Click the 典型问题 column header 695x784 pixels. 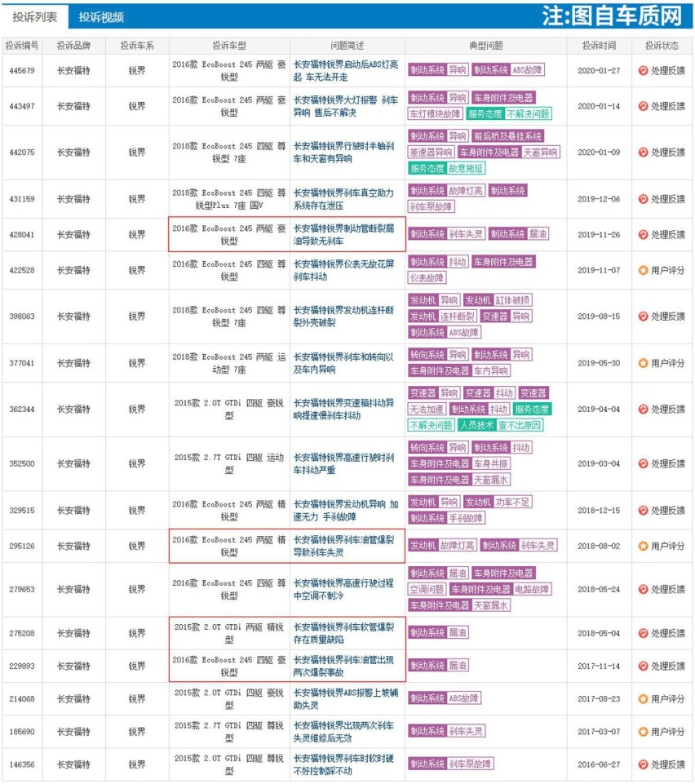[485, 46]
